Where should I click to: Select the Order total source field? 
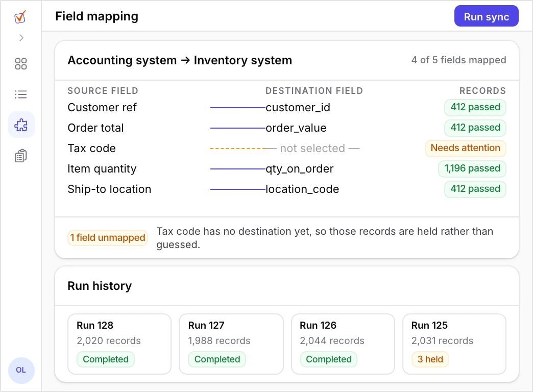coord(95,128)
